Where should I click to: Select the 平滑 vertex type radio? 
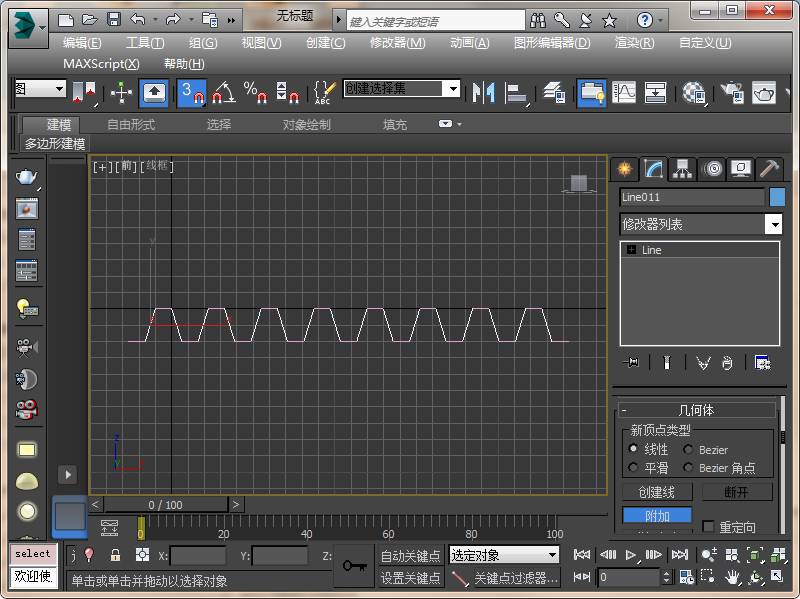tap(633, 468)
